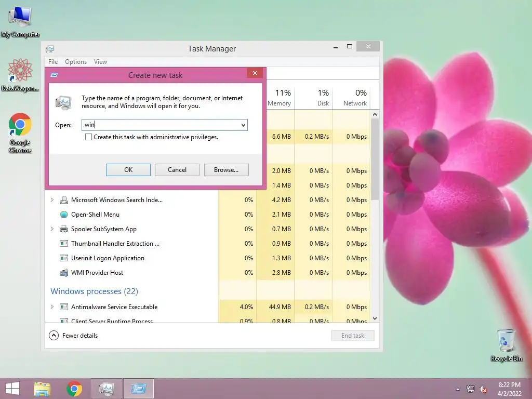The width and height of the screenshot is (532, 399).
Task: Click the Microsoft Windows Search Indexer icon
Action: pyautogui.click(x=64, y=200)
